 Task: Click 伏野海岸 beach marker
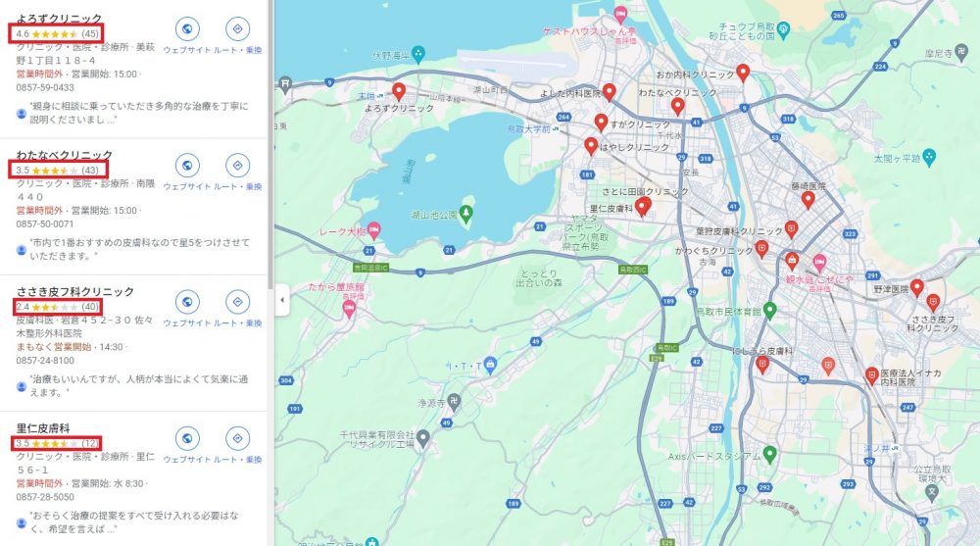pos(418,54)
